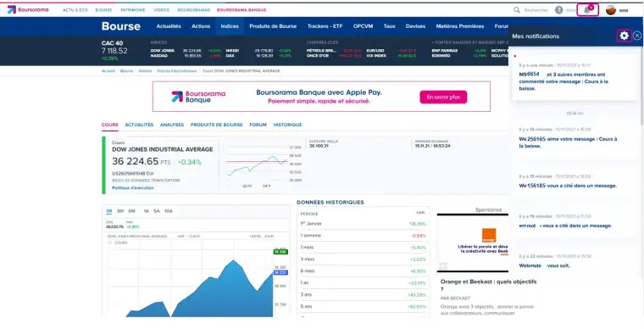644x329 pixels.
Task: Open notification settings gear icon
Action: [x=624, y=36]
